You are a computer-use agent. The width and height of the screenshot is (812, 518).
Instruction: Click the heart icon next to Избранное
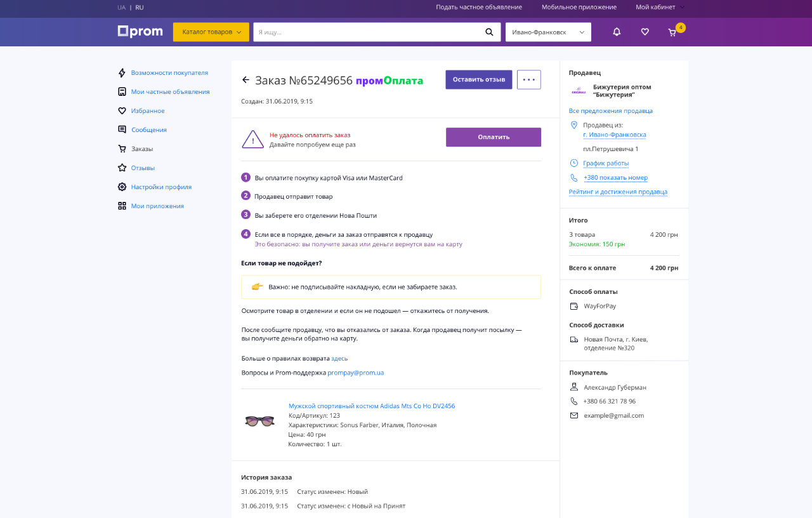coord(122,110)
